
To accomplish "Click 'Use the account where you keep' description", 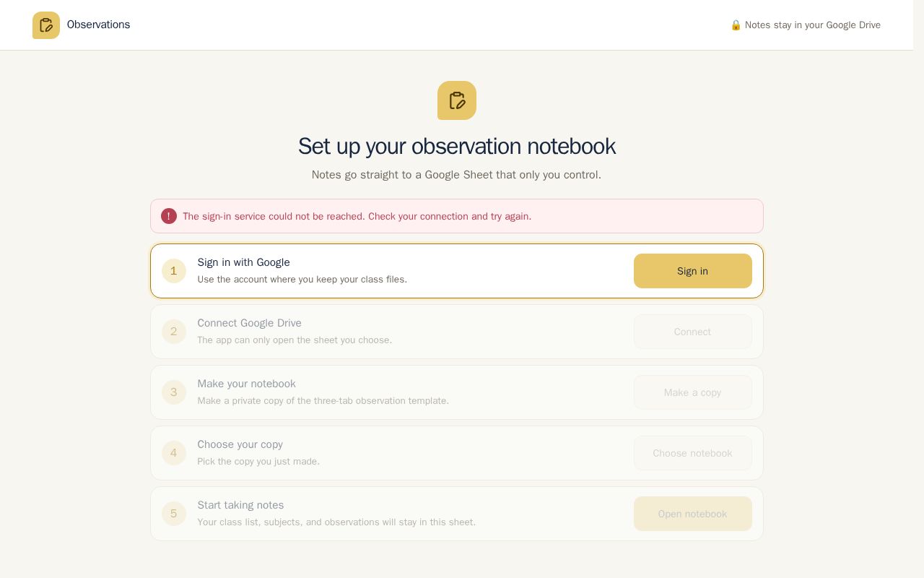I will tap(302, 280).
